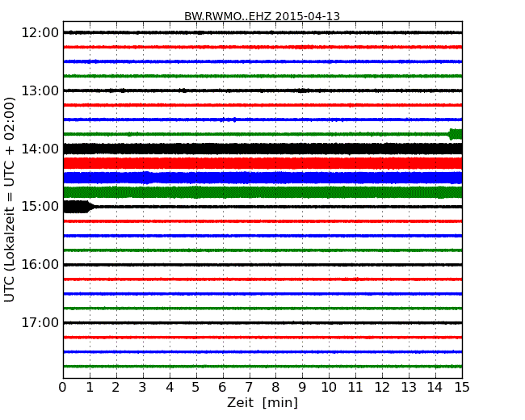
Task: Click the green signal onset near minute 14.5 above 14:00
Action: click(456, 134)
